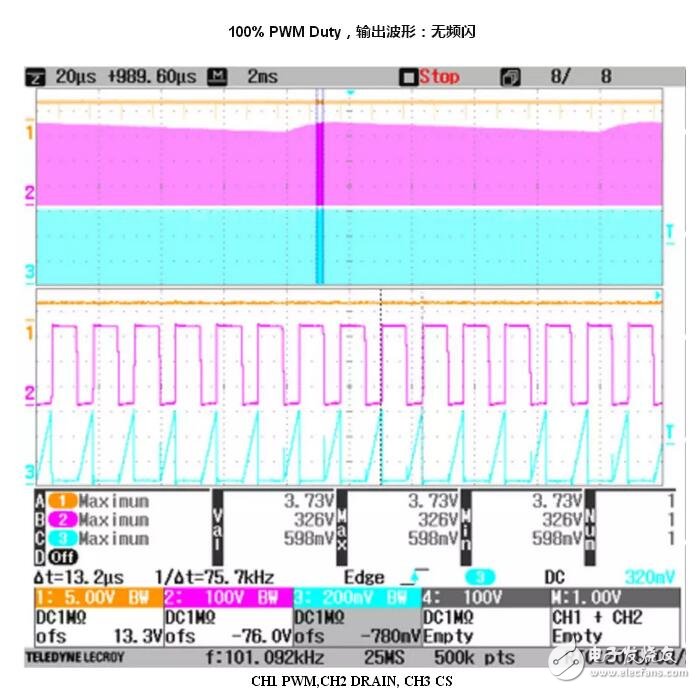Click the 3.73V value in Val column
Image resolution: width=696 pixels, height=689 pixels.
coord(309,501)
